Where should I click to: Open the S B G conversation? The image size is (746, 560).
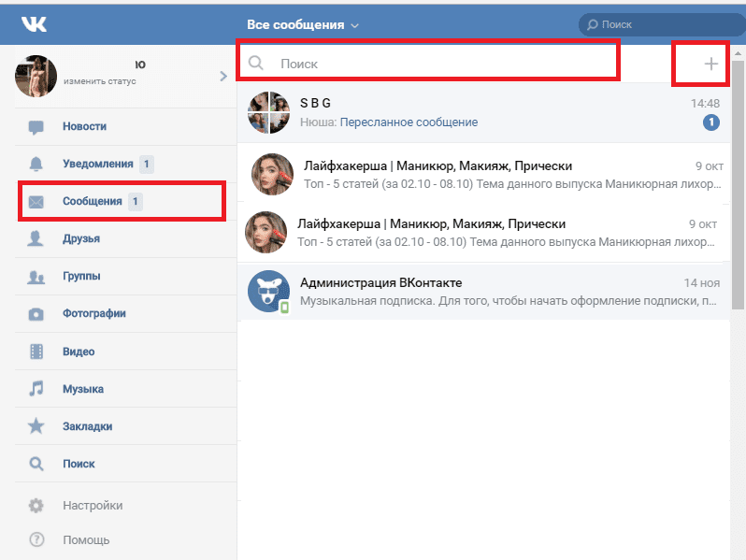[483, 113]
